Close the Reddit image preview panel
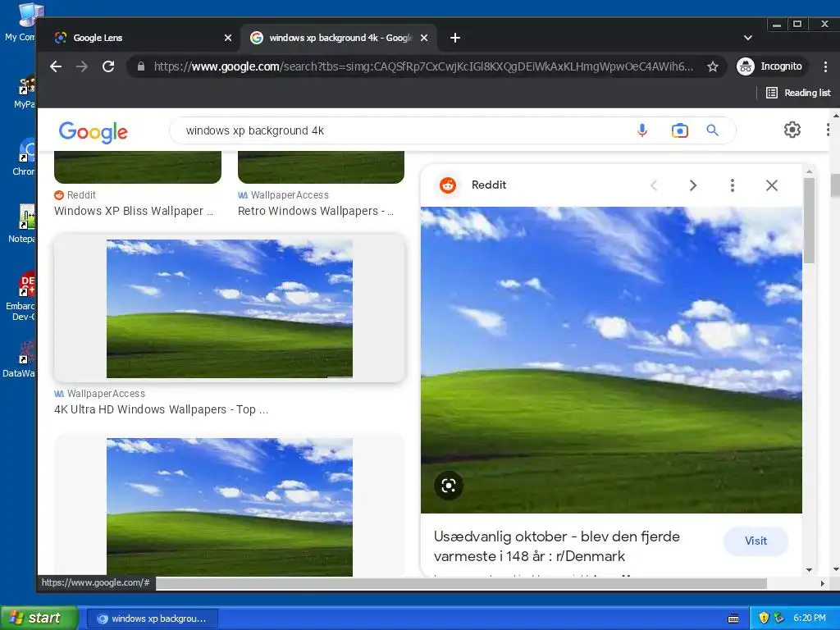Viewport: 840px width, 630px height. click(771, 185)
